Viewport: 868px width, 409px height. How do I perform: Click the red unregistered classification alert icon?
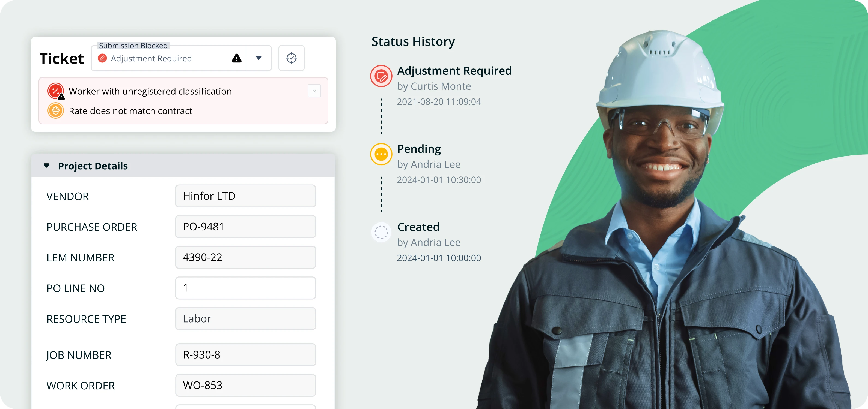(56, 91)
